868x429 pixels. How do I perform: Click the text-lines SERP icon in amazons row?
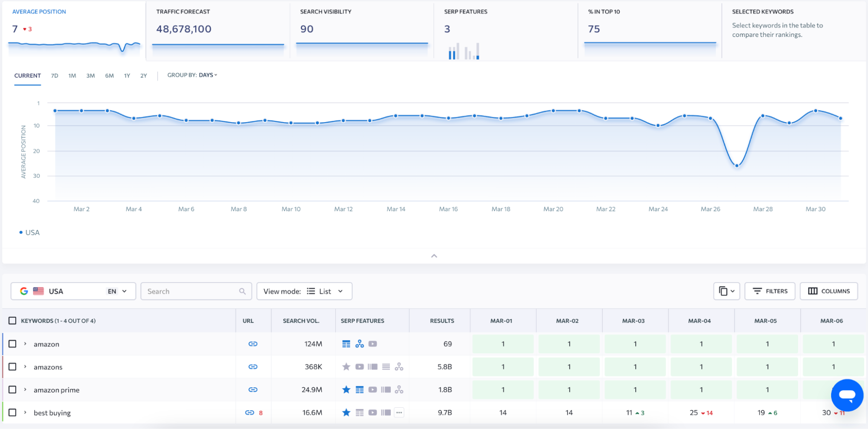pyautogui.click(x=386, y=367)
